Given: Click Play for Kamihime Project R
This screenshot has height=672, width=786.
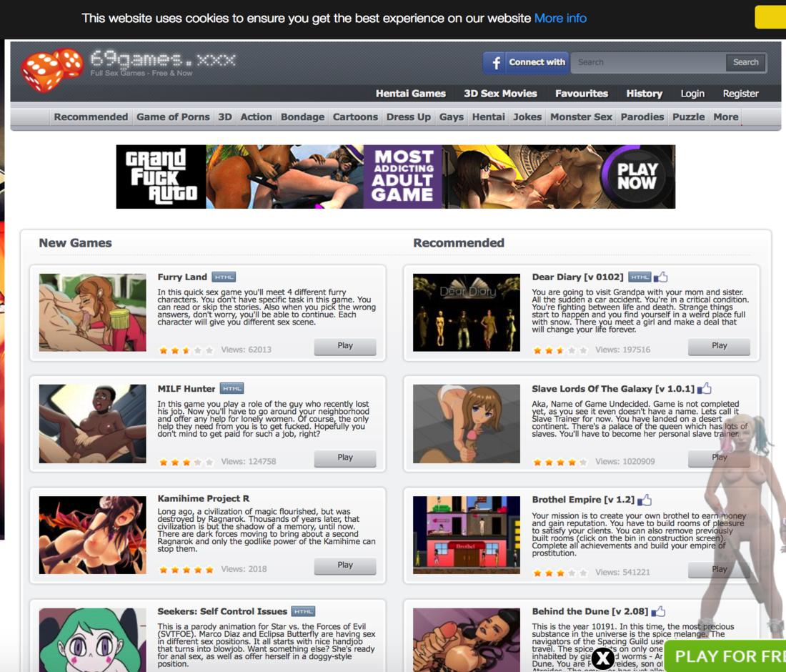Looking at the screenshot, I should pos(345,565).
